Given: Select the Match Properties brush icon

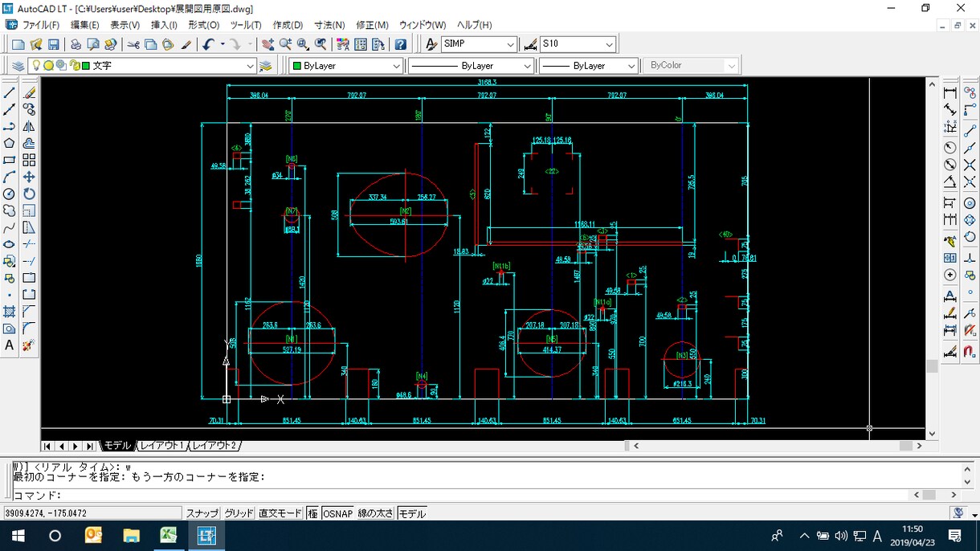Looking at the screenshot, I should [186, 44].
